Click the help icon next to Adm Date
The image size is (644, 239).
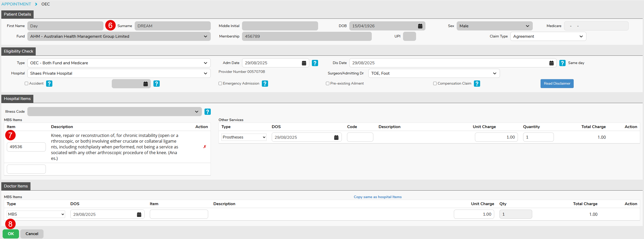tap(315, 63)
